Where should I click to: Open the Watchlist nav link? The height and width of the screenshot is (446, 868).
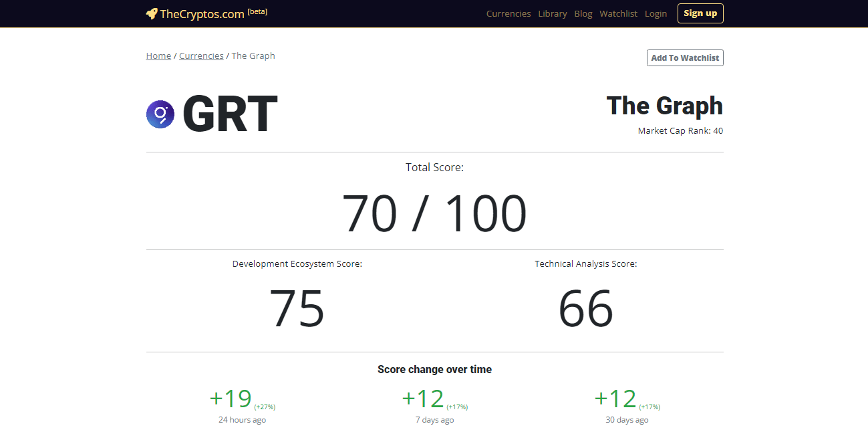coord(619,13)
